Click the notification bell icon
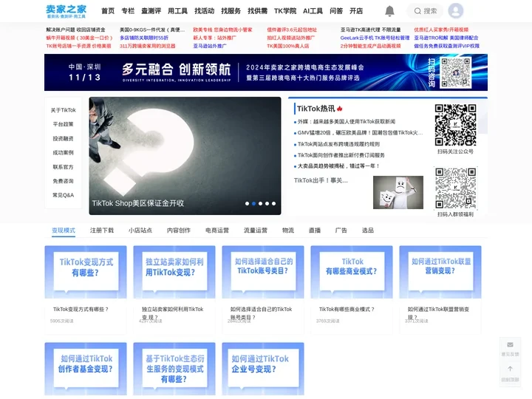The width and height of the screenshot is (532, 399). pos(389,11)
